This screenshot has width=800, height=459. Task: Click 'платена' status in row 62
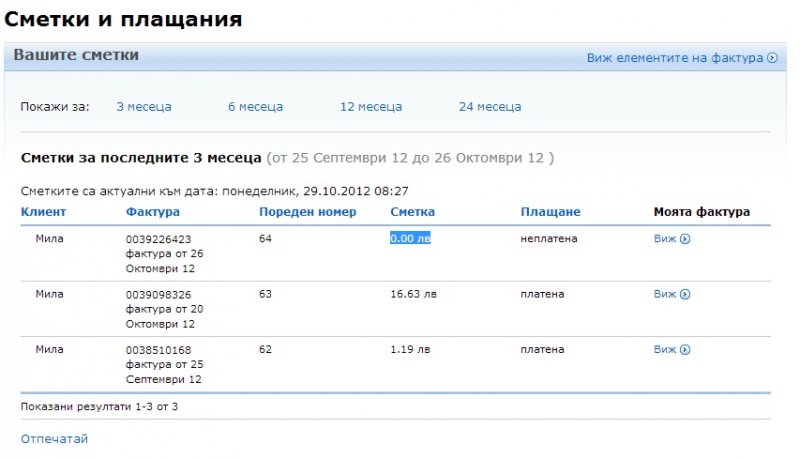tap(542, 349)
